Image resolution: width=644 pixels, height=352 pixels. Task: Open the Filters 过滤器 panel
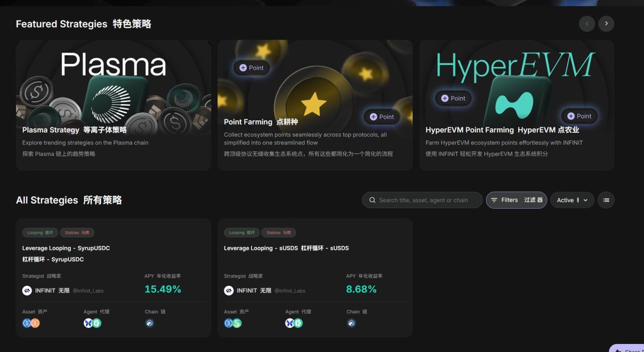(516, 200)
